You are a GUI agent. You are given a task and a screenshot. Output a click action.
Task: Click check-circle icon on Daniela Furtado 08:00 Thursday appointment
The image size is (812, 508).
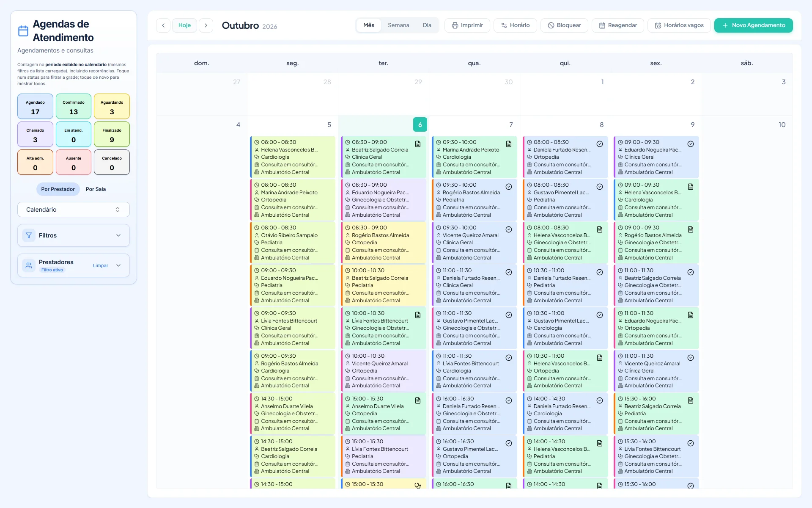pyautogui.click(x=600, y=144)
